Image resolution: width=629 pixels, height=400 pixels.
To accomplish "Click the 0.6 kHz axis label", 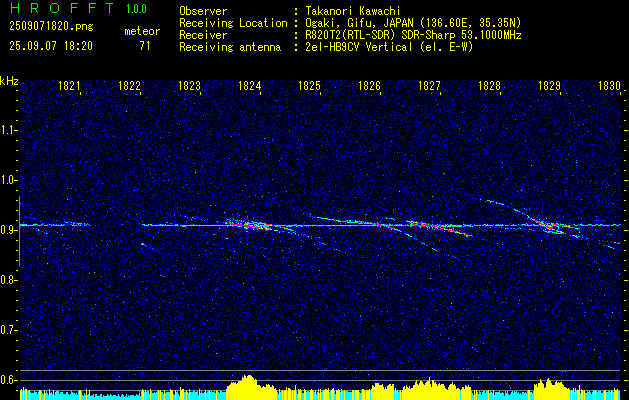I will tap(8, 380).
